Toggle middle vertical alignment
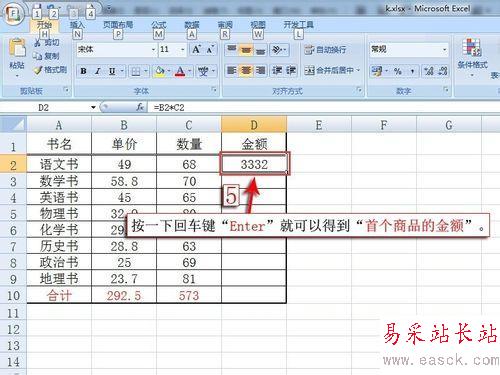 pos(246,50)
